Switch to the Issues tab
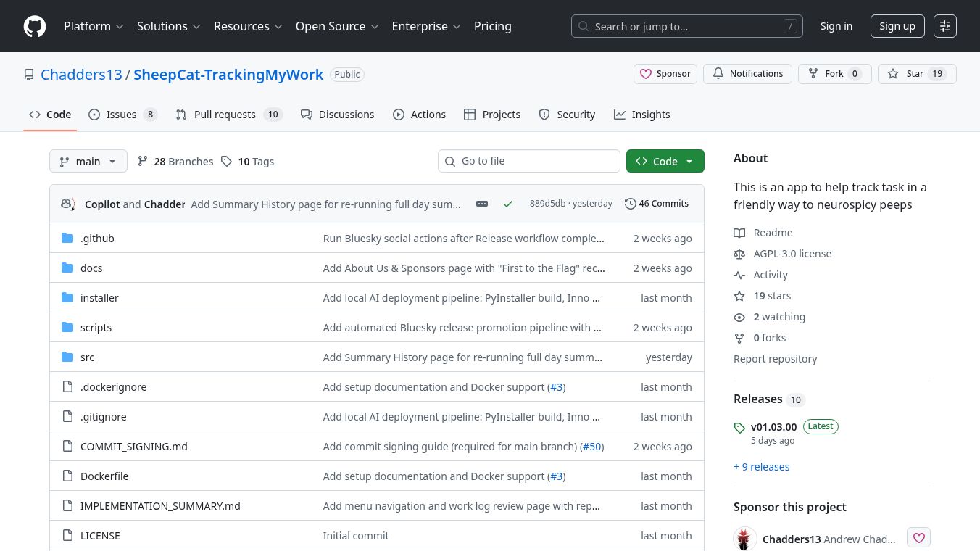Image resolution: width=980 pixels, height=551 pixels. [122, 115]
